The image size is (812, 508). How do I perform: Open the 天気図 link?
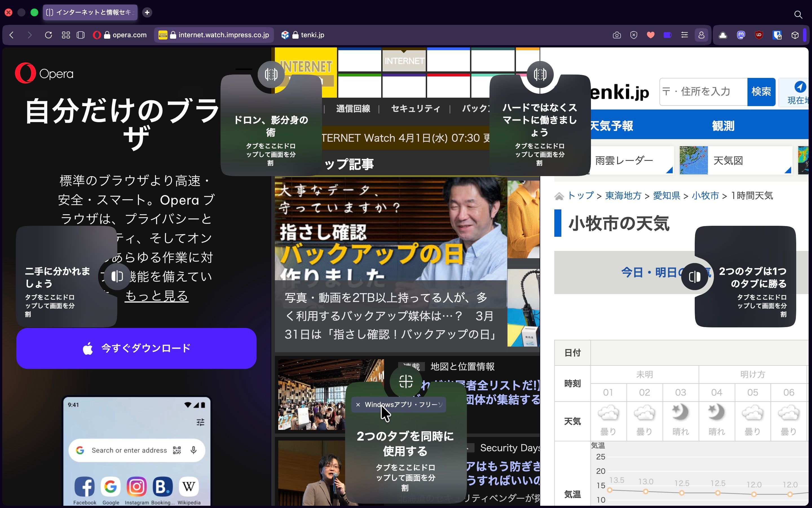click(736, 160)
